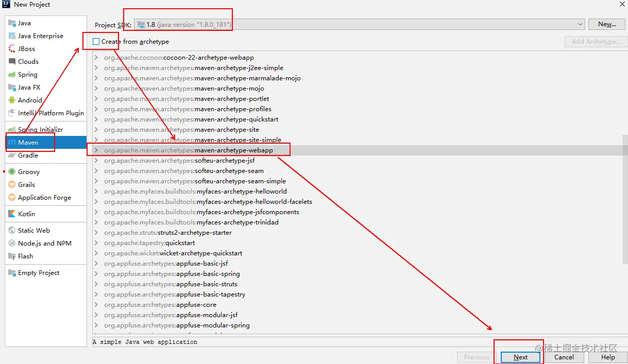The image size is (628, 364).
Task: Click the Grails icon
Action: [12, 185]
